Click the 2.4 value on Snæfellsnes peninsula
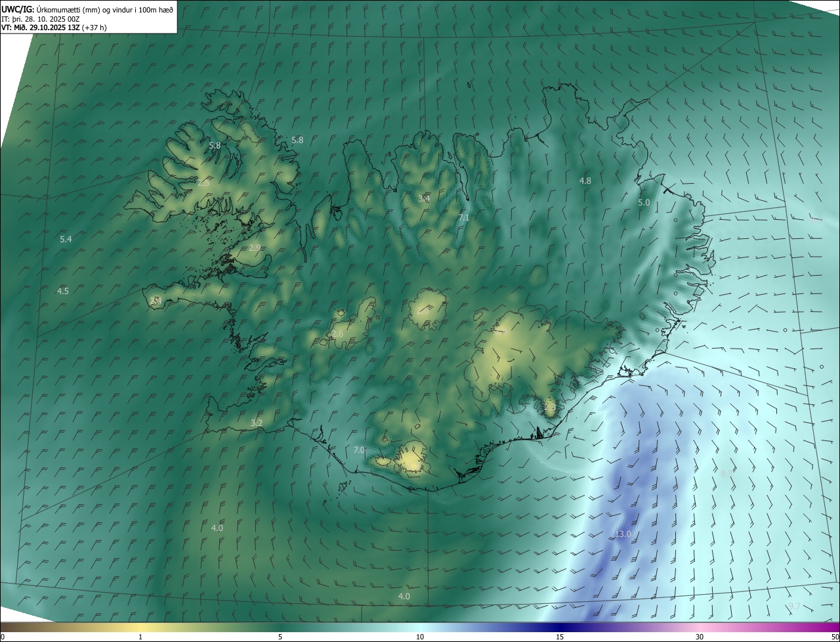The width and height of the screenshot is (840, 642). [x=155, y=301]
